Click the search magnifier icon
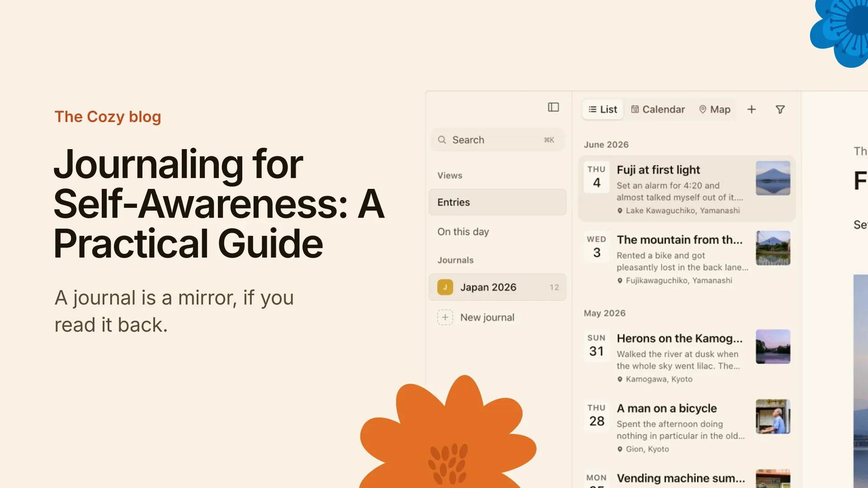The image size is (868, 488). [x=442, y=140]
